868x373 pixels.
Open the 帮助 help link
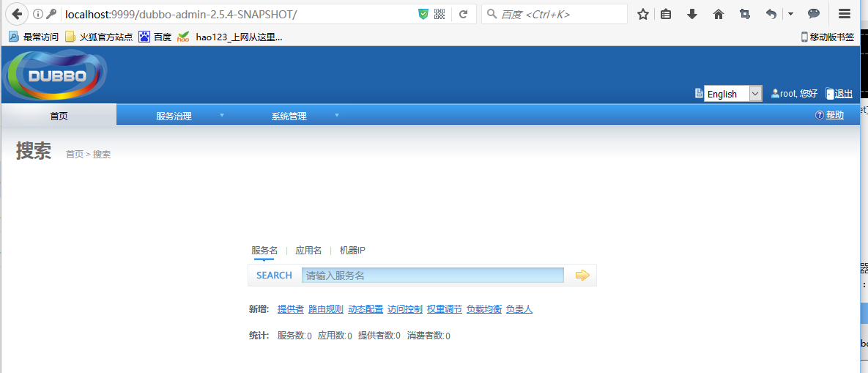[x=835, y=115]
